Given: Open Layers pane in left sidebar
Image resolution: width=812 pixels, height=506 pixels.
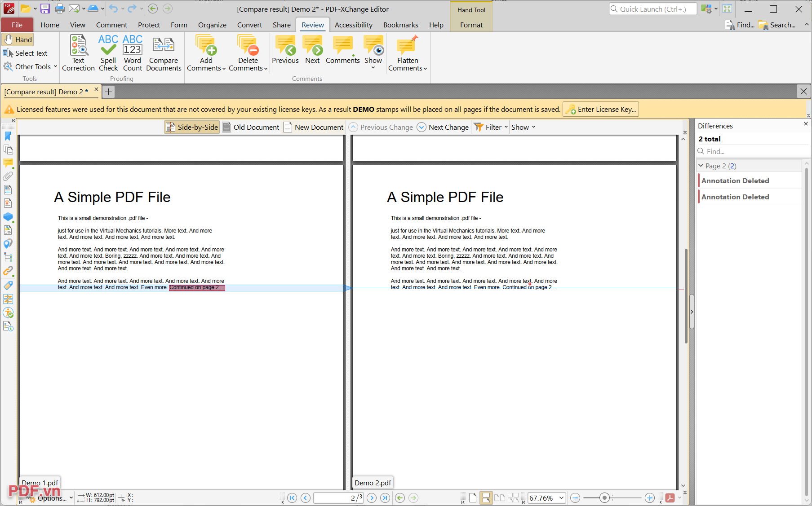Looking at the screenshot, I should pos(8,217).
